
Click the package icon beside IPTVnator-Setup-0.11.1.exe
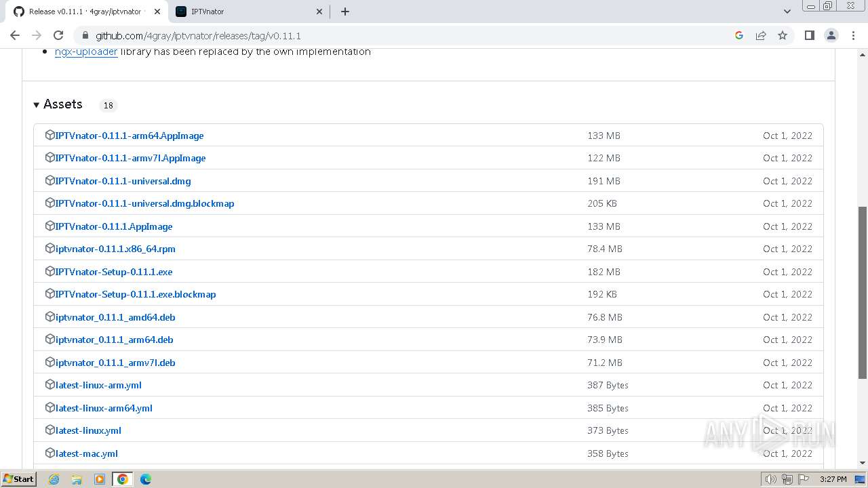click(50, 271)
